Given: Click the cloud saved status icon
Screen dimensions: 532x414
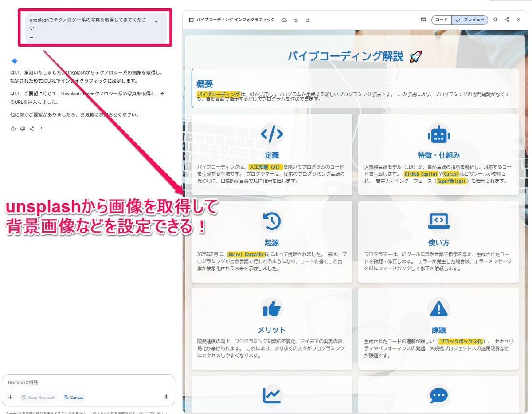Looking at the screenshot, I should pyautogui.click(x=285, y=20).
